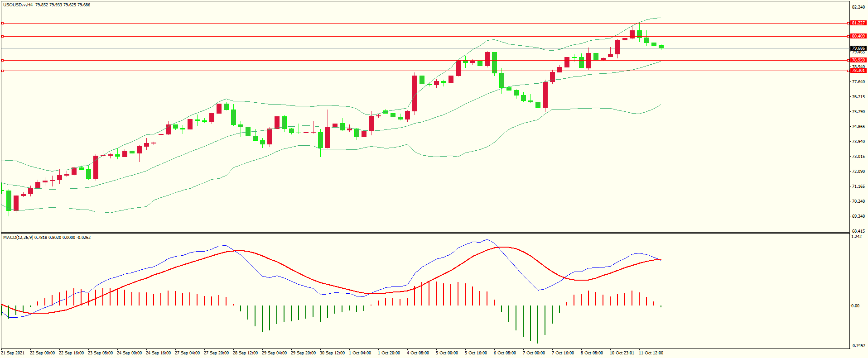
Task: Click left handle of the 80.409 line
Action: [x=2, y=36]
